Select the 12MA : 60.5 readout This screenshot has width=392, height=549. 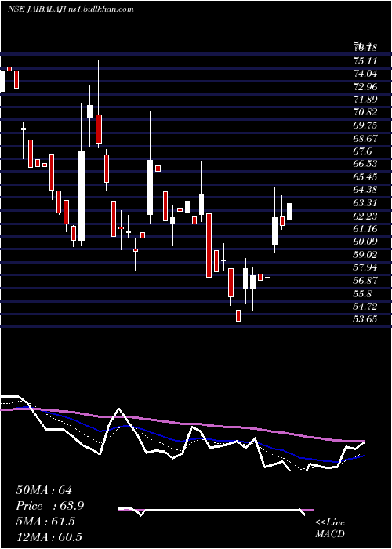[49, 536]
